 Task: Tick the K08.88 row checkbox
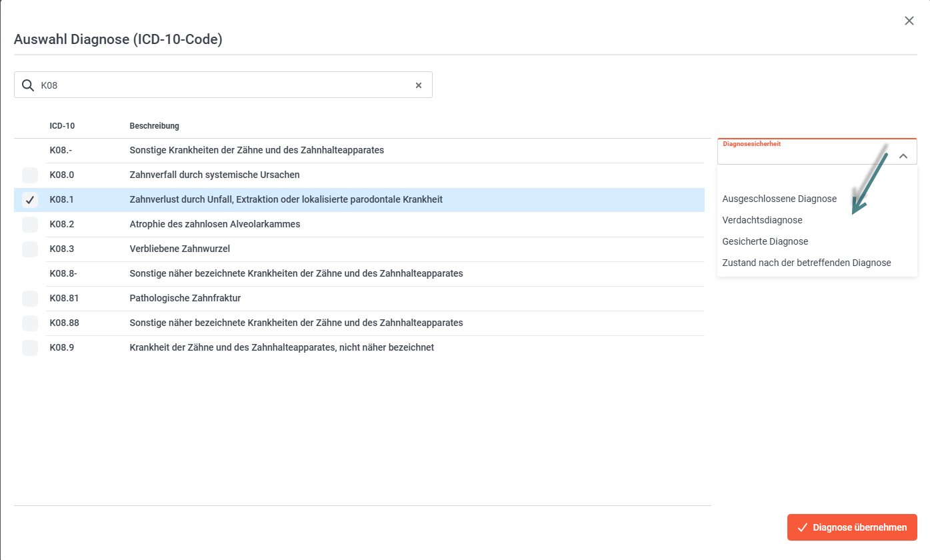pos(30,323)
